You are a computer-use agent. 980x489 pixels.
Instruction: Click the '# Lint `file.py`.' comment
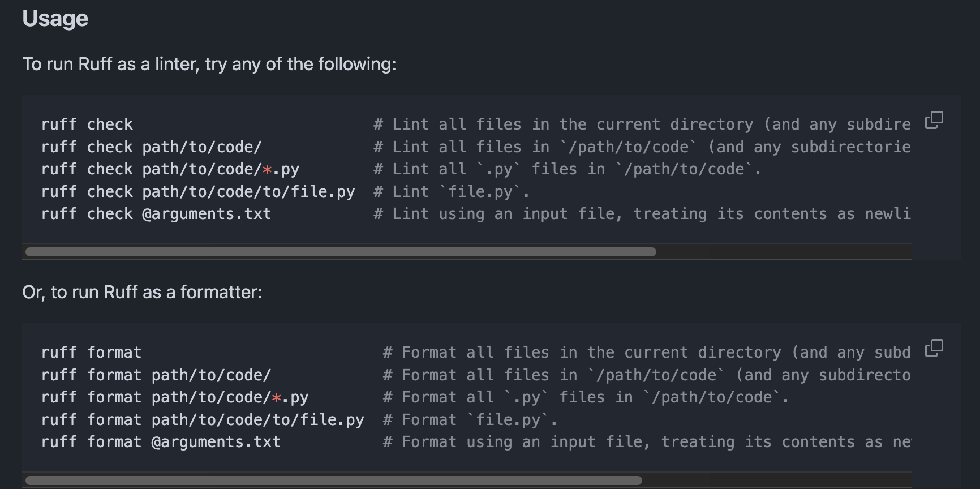pyautogui.click(x=451, y=192)
